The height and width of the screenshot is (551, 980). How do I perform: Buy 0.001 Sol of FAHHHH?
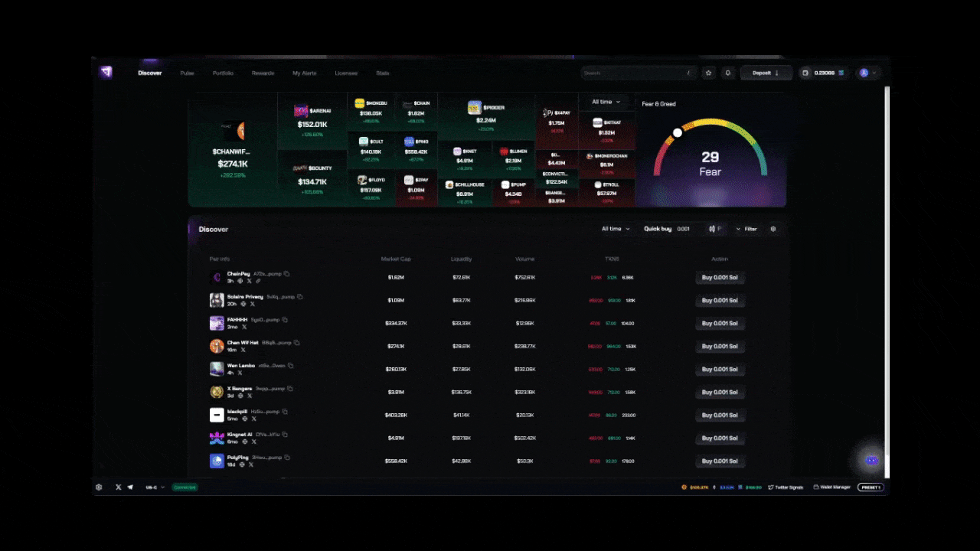(719, 323)
